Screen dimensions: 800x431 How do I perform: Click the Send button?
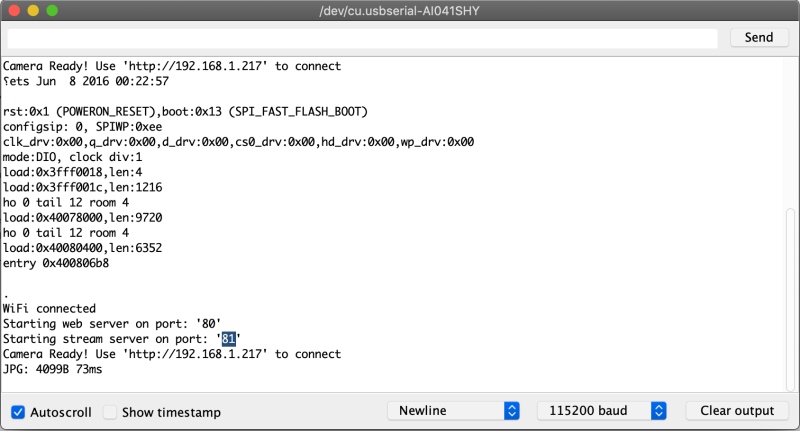click(759, 37)
